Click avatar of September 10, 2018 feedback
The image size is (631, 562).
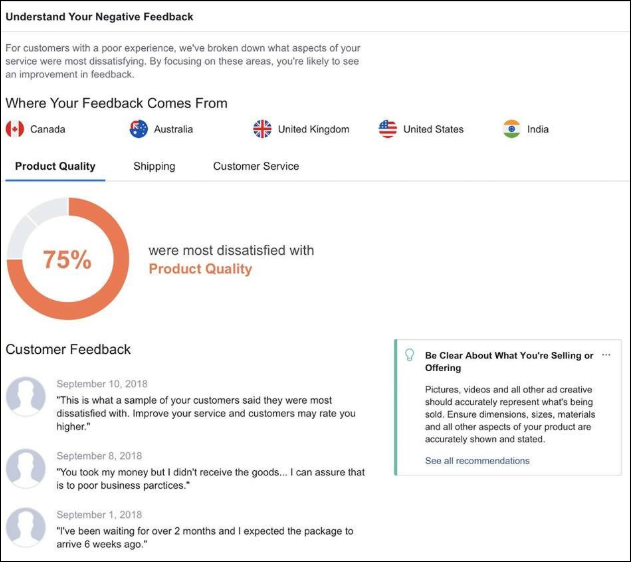(x=26, y=396)
